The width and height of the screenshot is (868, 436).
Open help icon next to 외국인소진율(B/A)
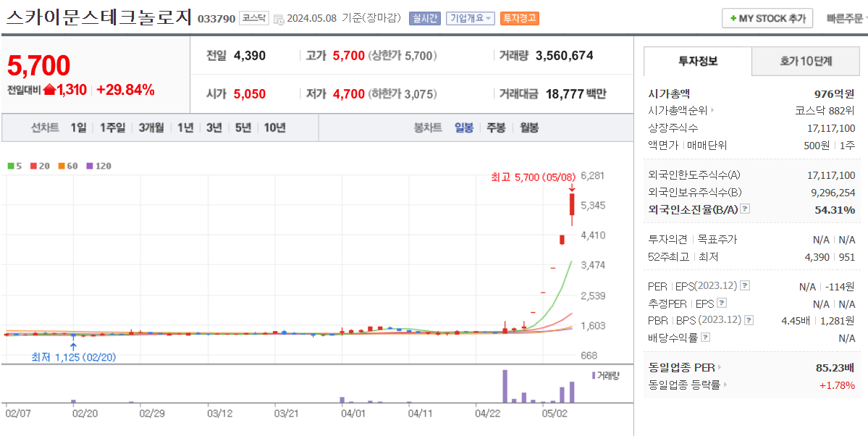[x=745, y=209]
